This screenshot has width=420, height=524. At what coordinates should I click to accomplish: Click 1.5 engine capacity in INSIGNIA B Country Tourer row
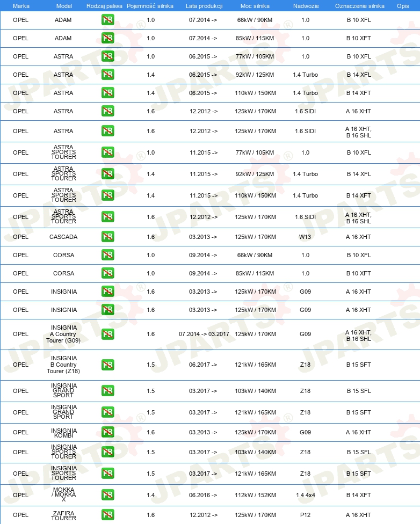(x=151, y=365)
